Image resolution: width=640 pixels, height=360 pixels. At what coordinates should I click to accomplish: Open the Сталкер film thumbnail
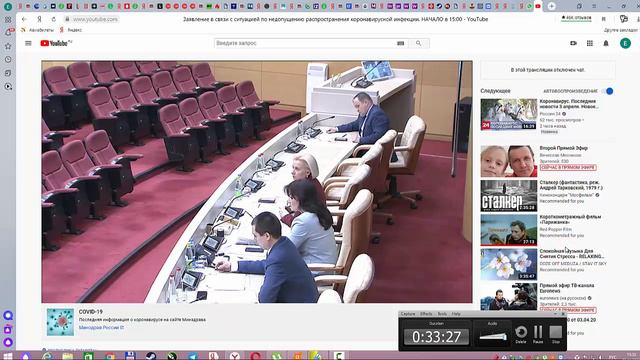509,196
